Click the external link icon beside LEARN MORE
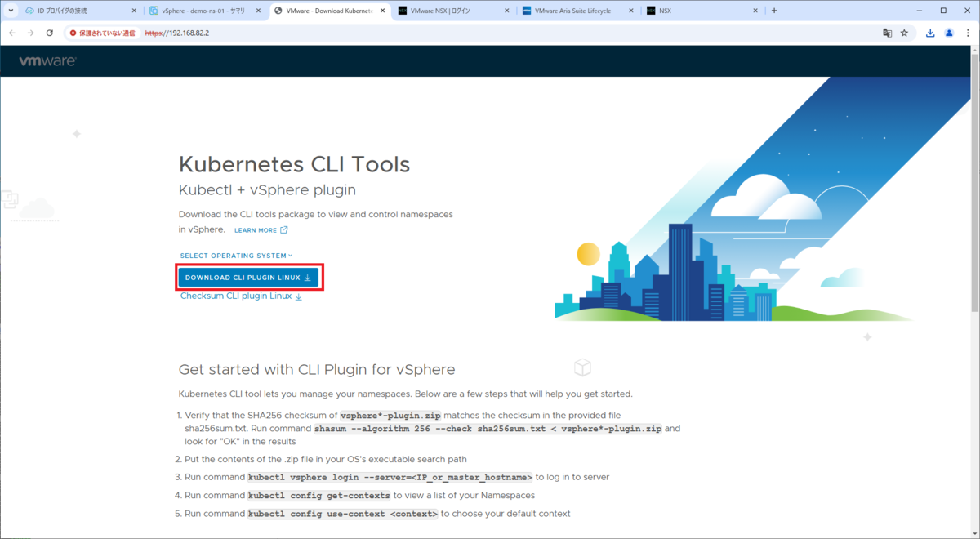Image resolution: width=980 pixels, height=539 pixels. coord(284,230)
